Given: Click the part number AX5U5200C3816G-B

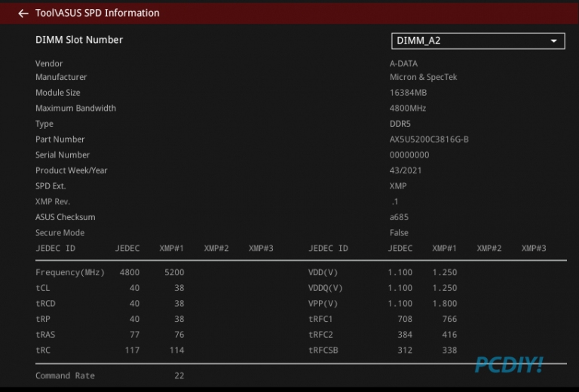Looking at the screenshot, I should 429,139.
